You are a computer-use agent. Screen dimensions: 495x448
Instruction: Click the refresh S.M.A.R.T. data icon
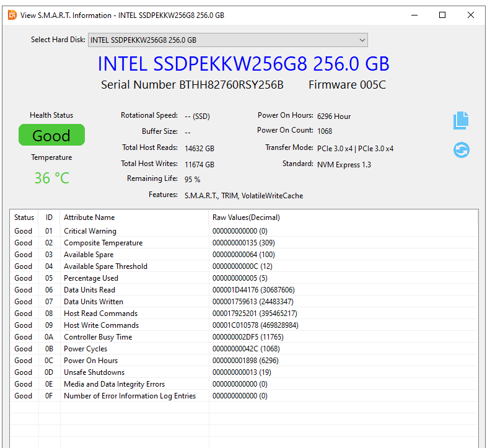coord(461,150)
